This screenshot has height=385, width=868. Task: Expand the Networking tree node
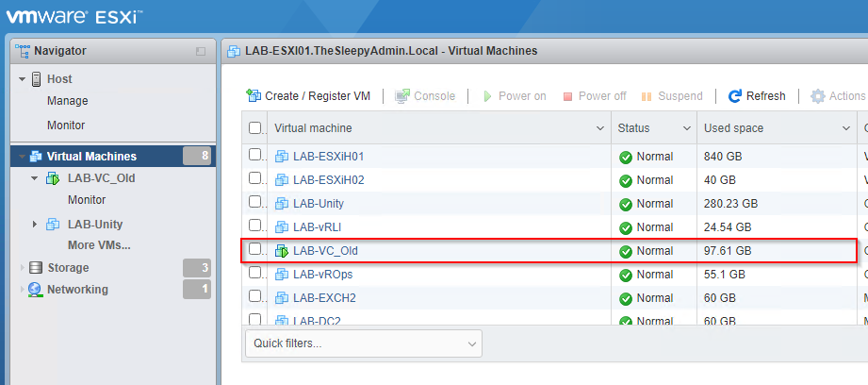(x=22, y=289)
